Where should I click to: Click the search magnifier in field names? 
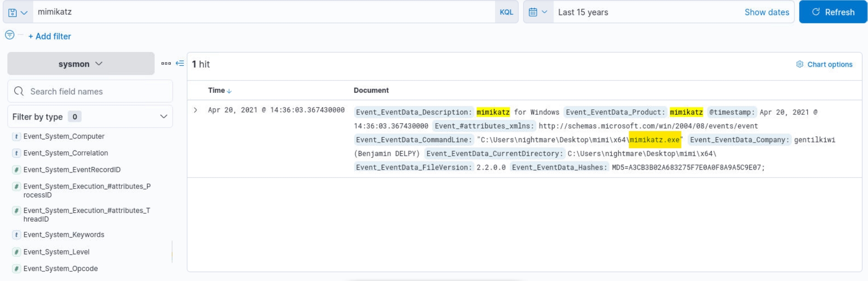(x=19, y=92)
